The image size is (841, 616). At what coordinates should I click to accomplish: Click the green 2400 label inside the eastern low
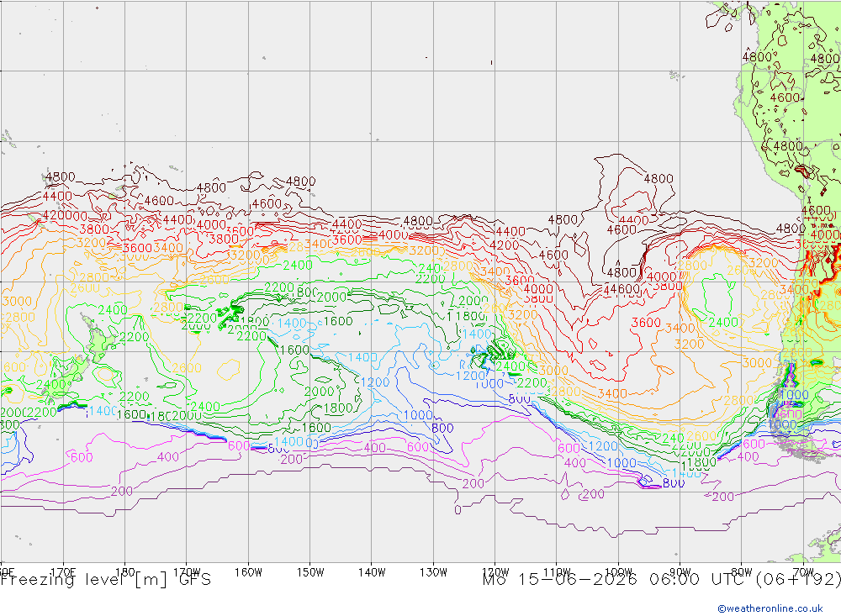point(723,322)
